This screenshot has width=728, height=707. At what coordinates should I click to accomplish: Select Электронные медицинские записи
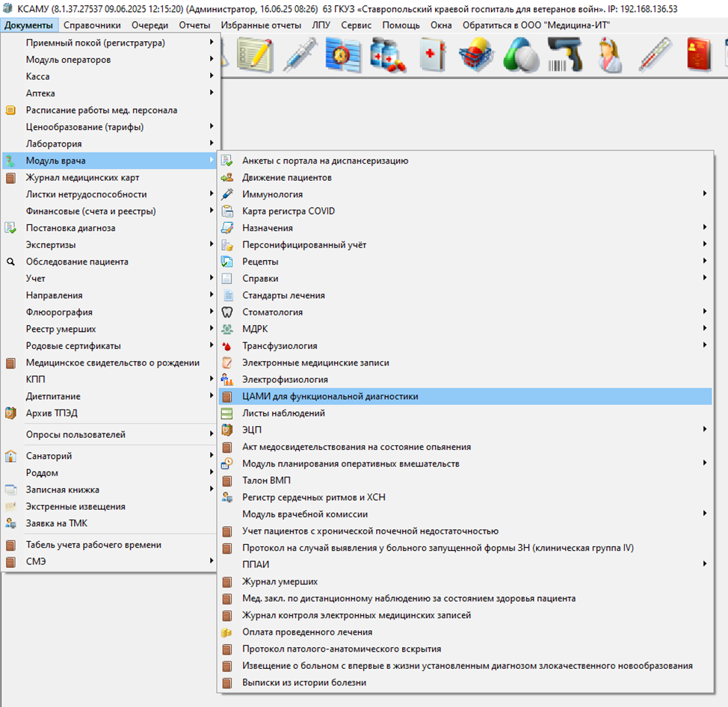465,362
